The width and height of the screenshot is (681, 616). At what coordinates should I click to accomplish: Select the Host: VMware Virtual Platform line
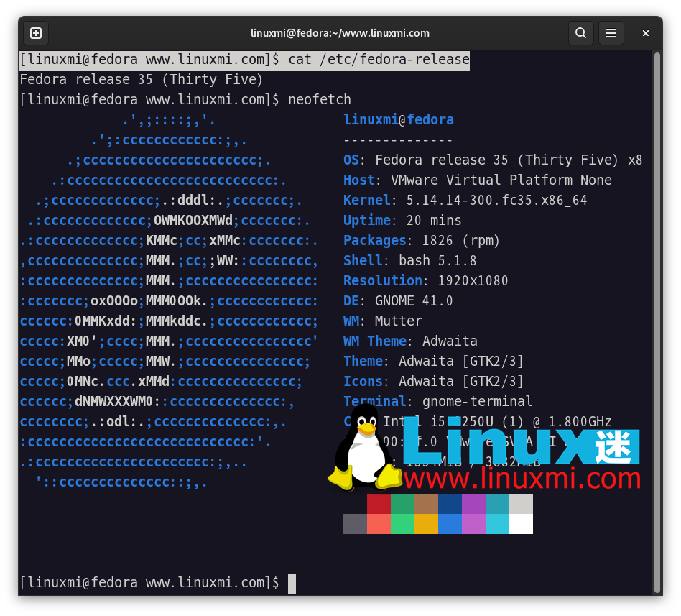tap(478, 180)
